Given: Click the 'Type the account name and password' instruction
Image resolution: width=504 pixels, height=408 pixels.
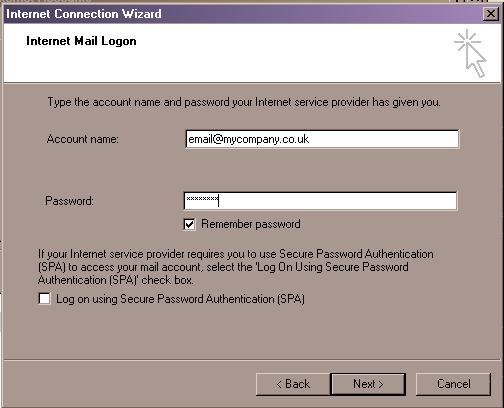Looking at the screenshot, I should 244,102.
